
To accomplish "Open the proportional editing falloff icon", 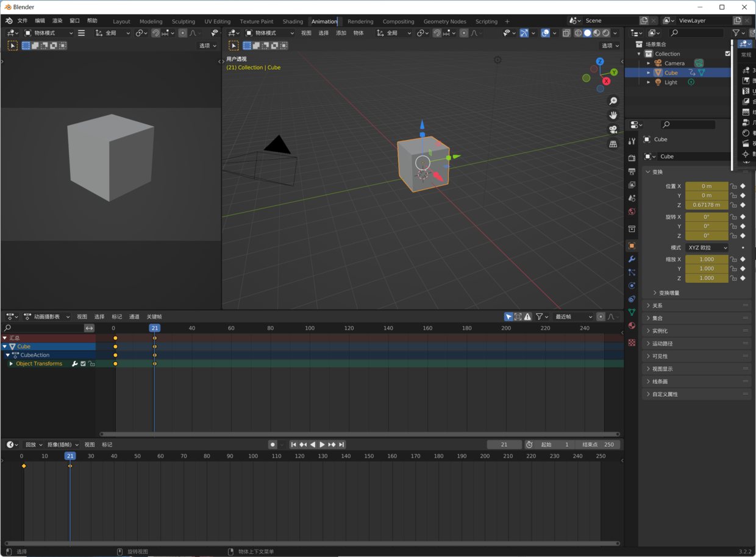I will pos(474,33).
